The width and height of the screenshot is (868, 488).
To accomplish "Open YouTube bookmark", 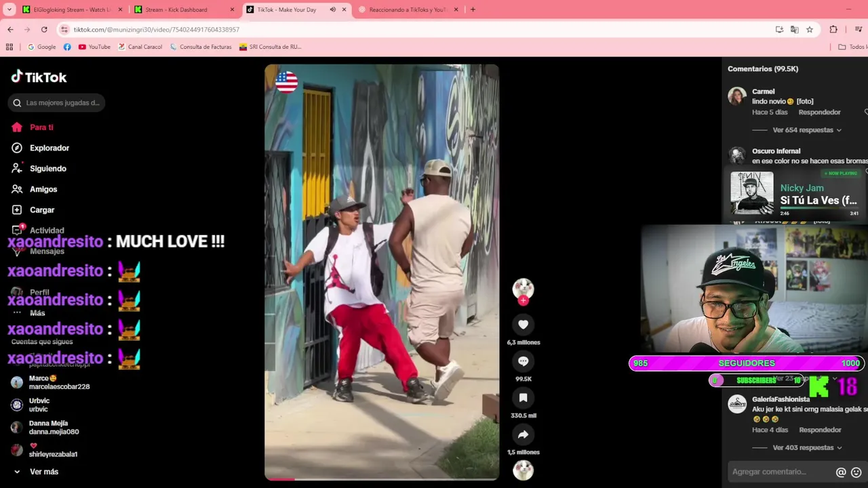I will [94, 47].
